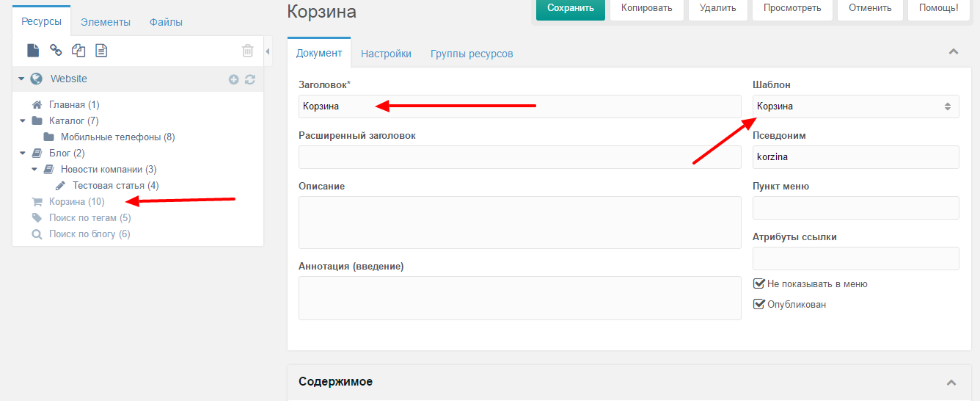Click the new static resource icon
Image resolution: width=980 pixels, height=401 pixels.
(x=101, y=51)
